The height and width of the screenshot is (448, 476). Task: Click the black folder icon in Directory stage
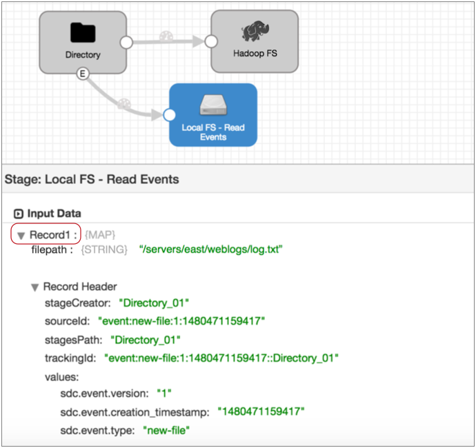83,32
